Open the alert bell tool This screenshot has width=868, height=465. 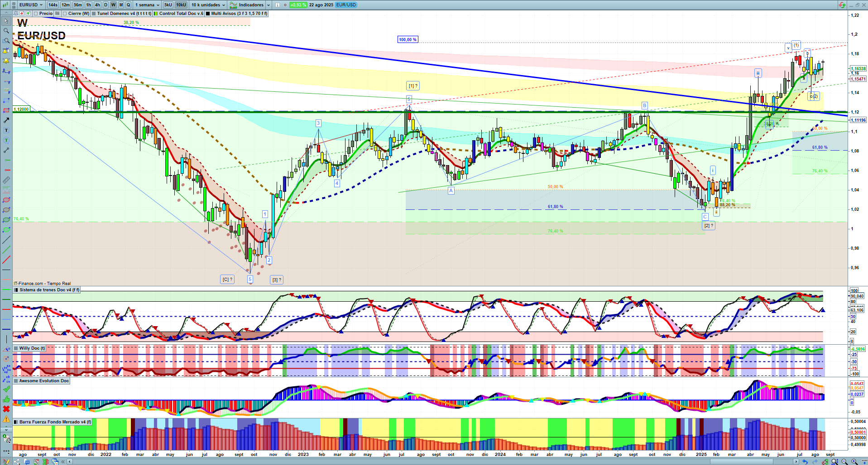click(6, 61)
